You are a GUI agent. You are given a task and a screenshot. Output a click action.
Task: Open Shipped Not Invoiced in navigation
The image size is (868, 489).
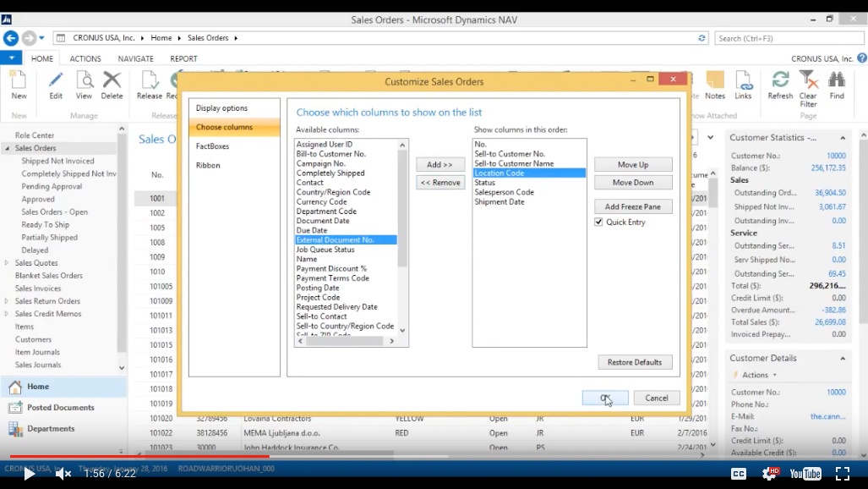point(57,161)
